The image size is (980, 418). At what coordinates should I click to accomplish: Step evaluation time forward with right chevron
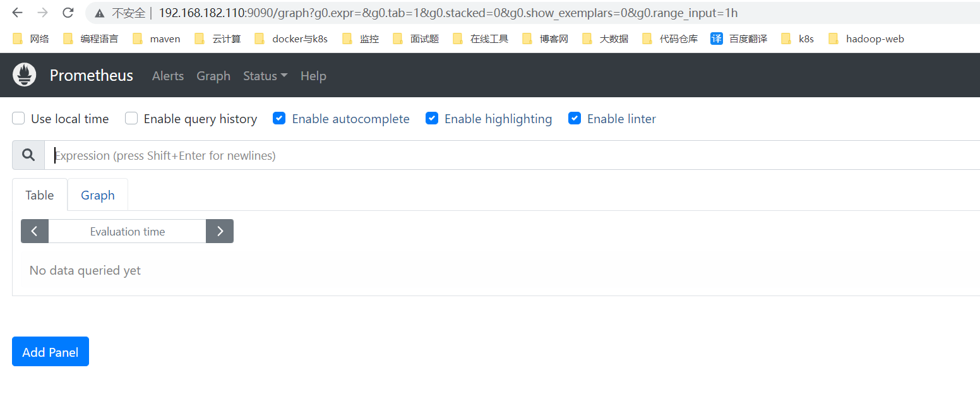[220, 231]
